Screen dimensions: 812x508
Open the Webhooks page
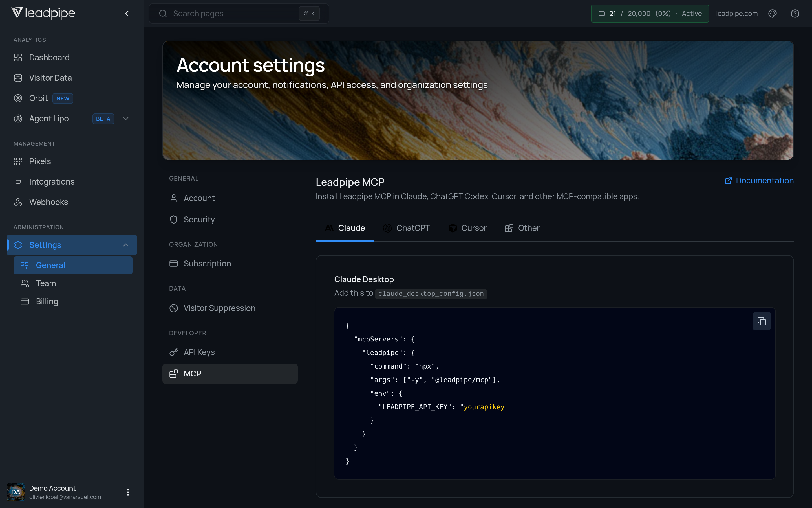click(x=72, y=202)
